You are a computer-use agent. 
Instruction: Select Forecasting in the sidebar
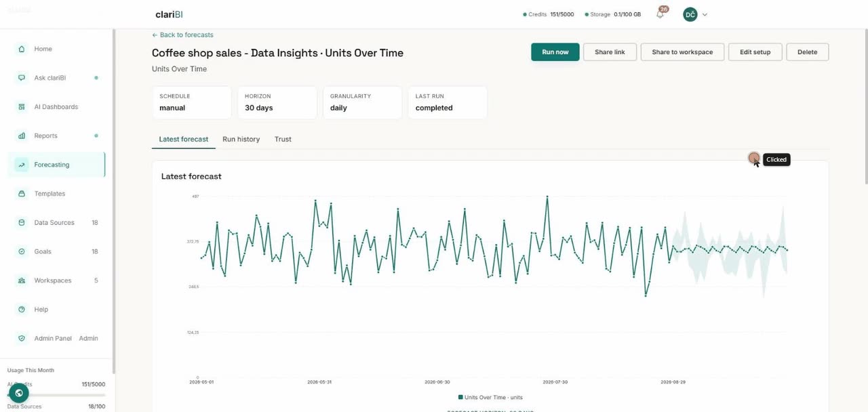pos(57,165)
